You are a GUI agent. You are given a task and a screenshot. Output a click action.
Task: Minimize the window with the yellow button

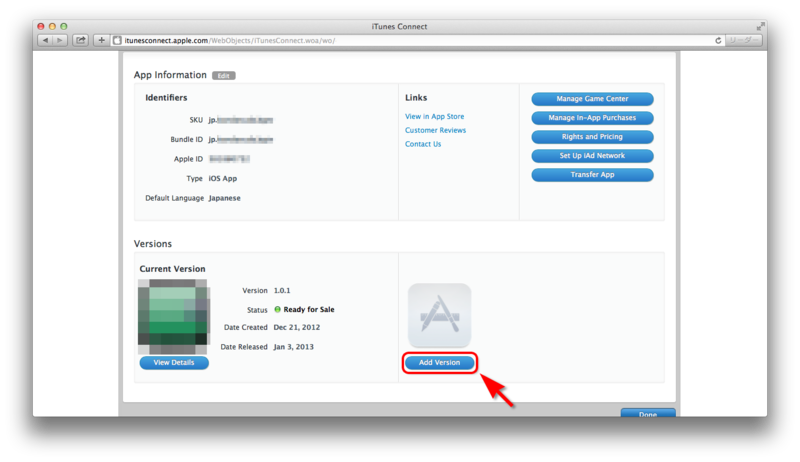tap(52, 26)
